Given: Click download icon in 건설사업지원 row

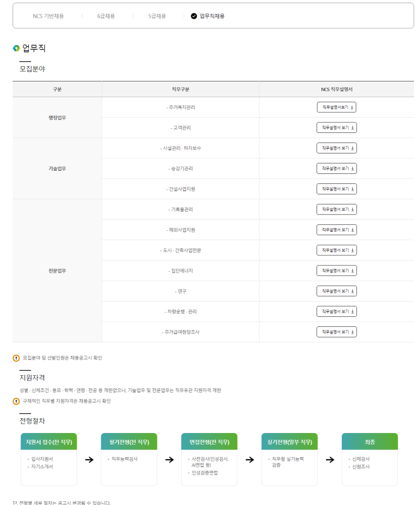Looking at the screenshot, I should click(352, 189).
